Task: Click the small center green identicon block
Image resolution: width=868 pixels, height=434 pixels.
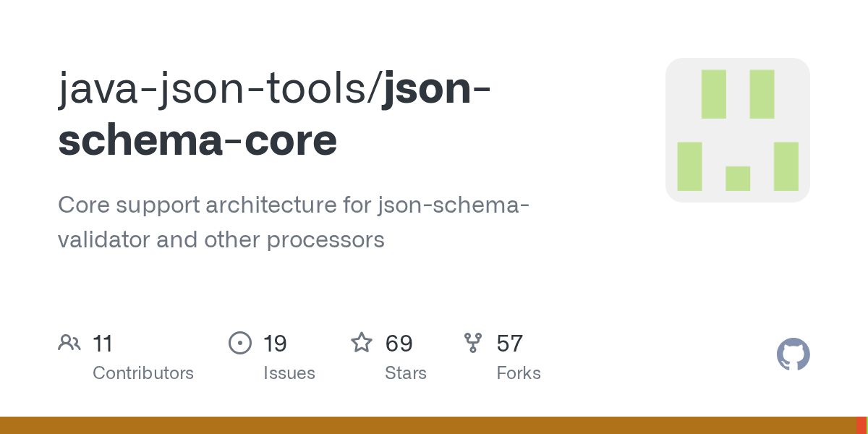Action: [x=738, y=179]
